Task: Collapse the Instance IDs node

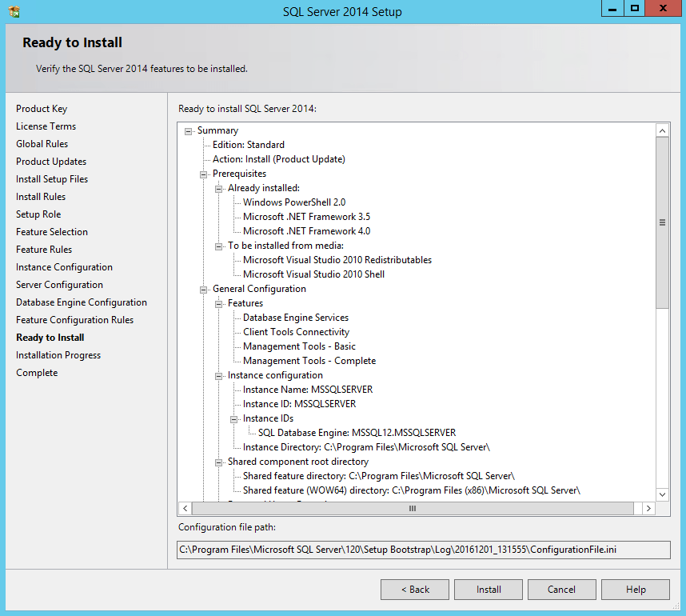Action: [234, 419]
